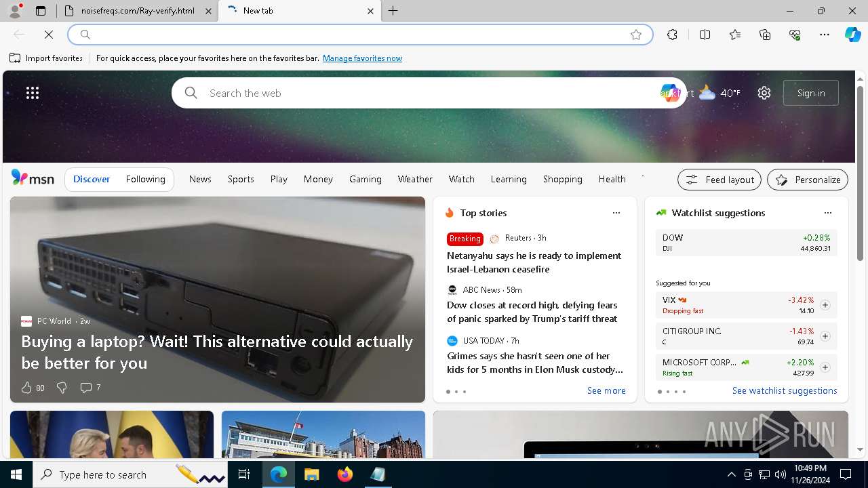Add this page to favorites star

636,35
